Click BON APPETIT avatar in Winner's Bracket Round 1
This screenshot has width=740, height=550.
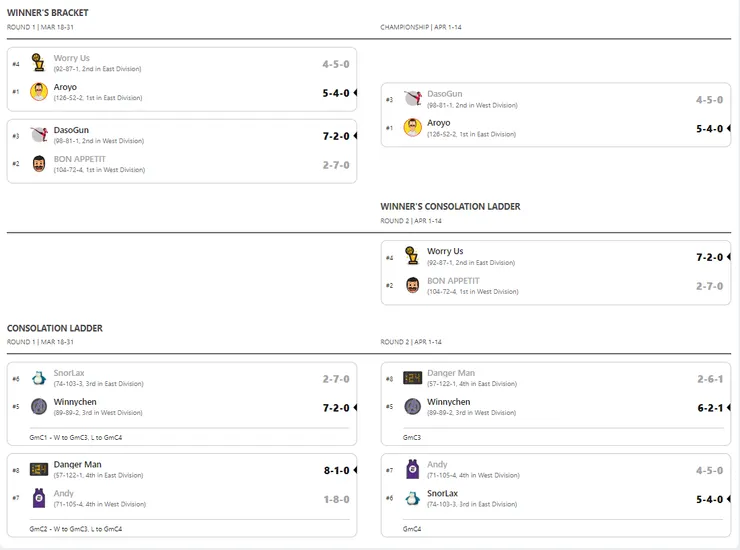click(39, 164)
